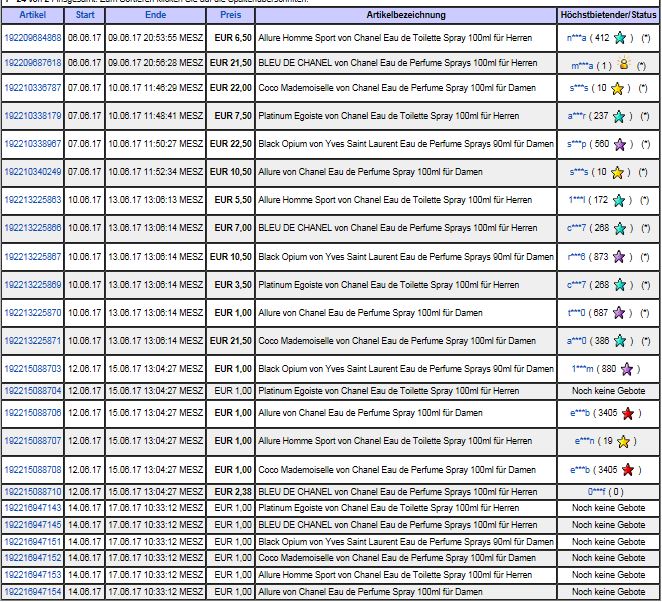Select the price cell 'EUR 2,38'
Screen dimensions: 662x602
(x=233, y=492)
